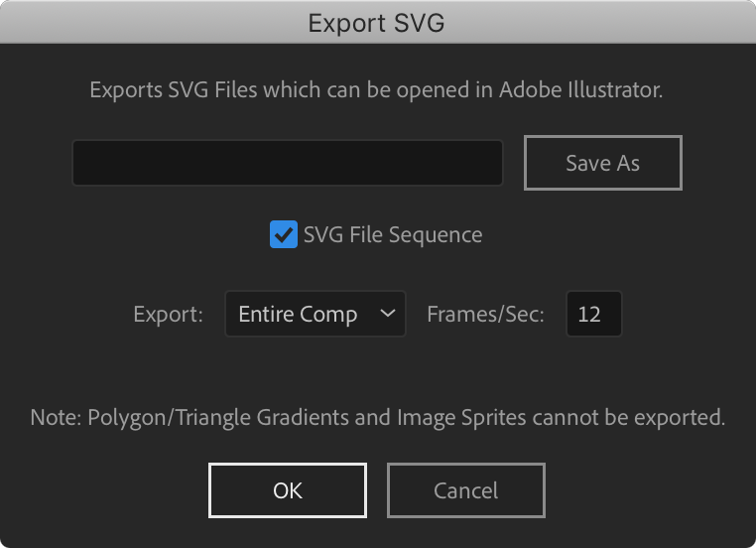Click the chevron arrow beside Entire Comp
Screen dimensions: 756x548
[x=387, y=314]
